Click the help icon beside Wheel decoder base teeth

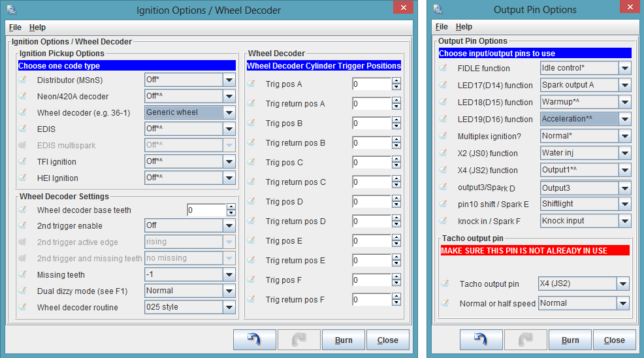[23, 210]
